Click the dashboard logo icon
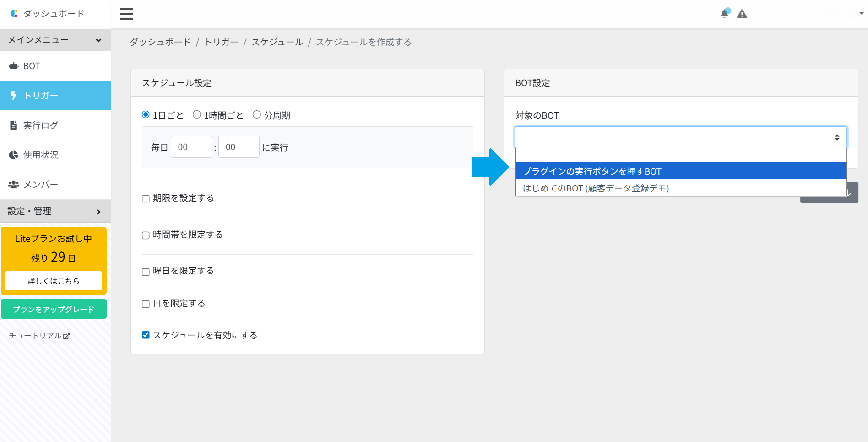The width and height of the screenshot is (868, 442). click(14, 14)
